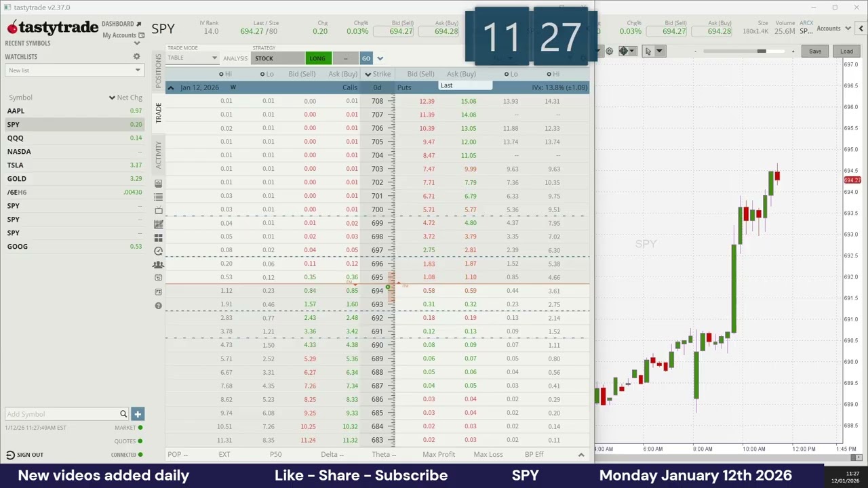Open the Trade Mode TABLE dropdown

[193, 58]
